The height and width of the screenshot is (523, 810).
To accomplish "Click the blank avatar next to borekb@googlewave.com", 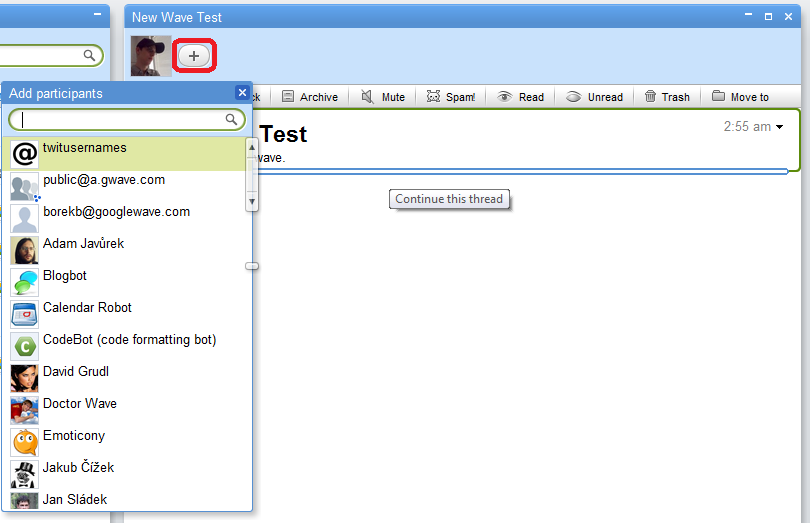I will (x=24, y=219).
